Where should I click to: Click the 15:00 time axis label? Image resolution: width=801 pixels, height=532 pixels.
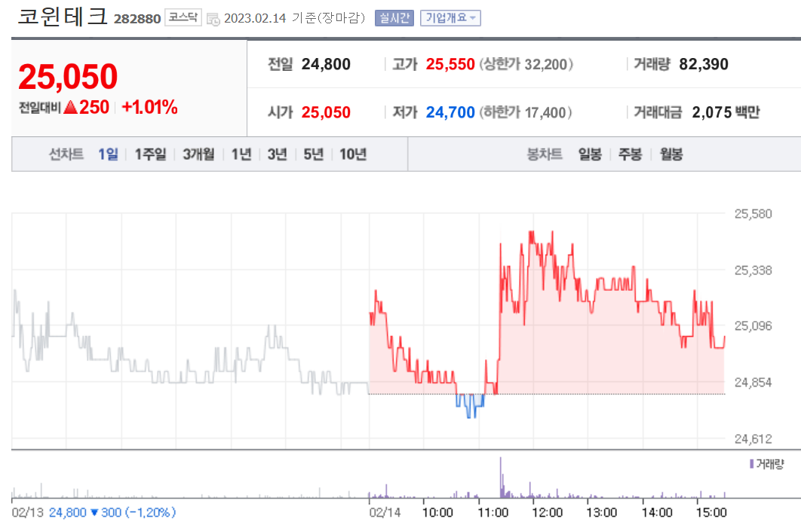tap(710, 512)
